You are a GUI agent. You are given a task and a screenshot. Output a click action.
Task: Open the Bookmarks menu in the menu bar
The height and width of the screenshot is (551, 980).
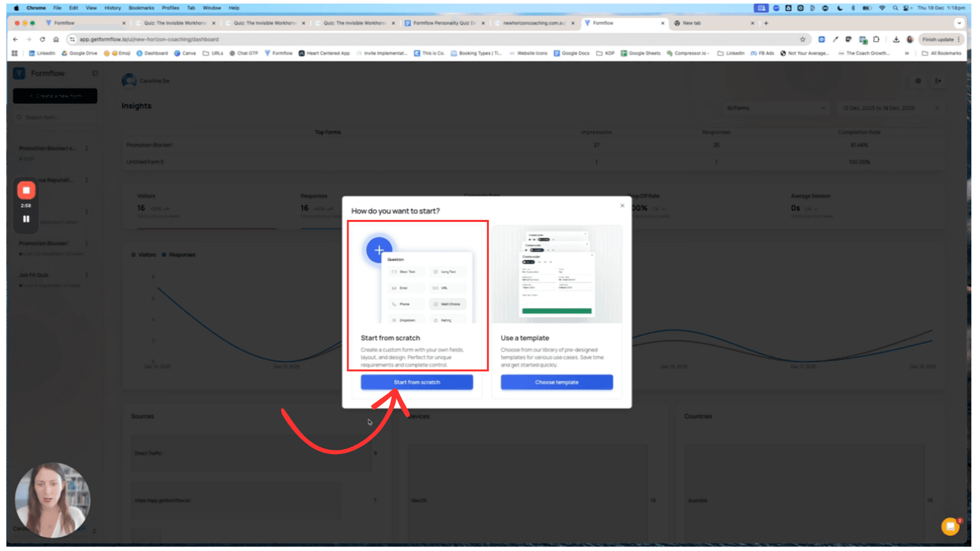tap(141, 8)
